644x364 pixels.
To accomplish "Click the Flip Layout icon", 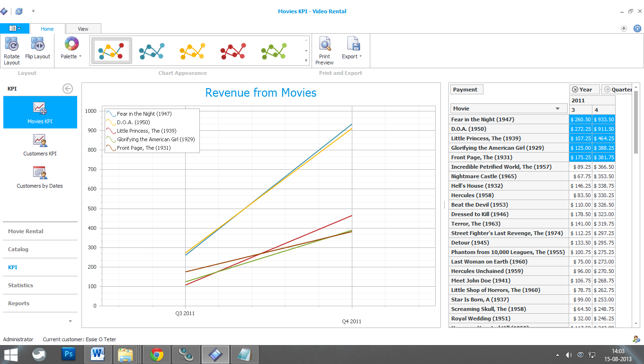I will pos(37,45).
